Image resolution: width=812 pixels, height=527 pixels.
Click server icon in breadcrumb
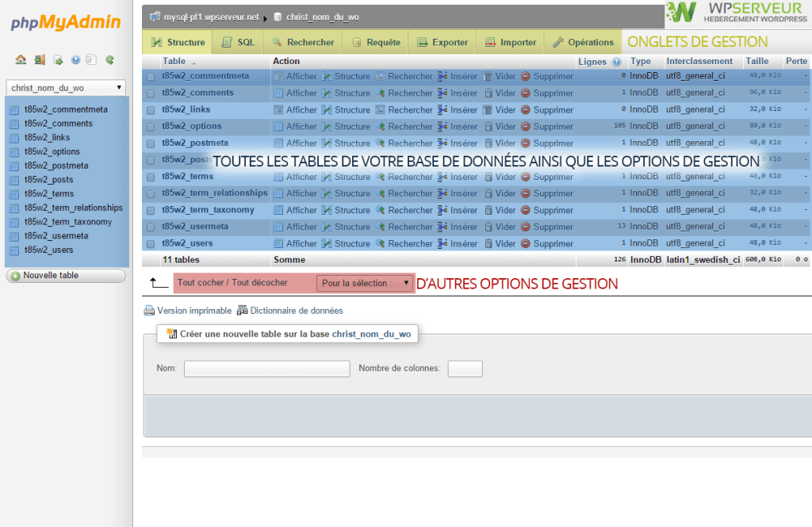[x=155, y=17]
